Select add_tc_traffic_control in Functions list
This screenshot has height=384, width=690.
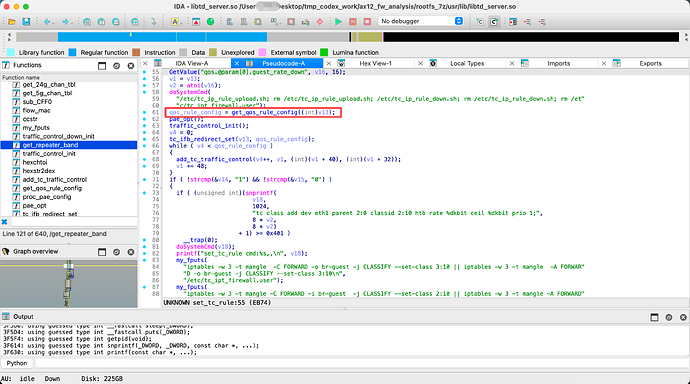coord(55,179)
